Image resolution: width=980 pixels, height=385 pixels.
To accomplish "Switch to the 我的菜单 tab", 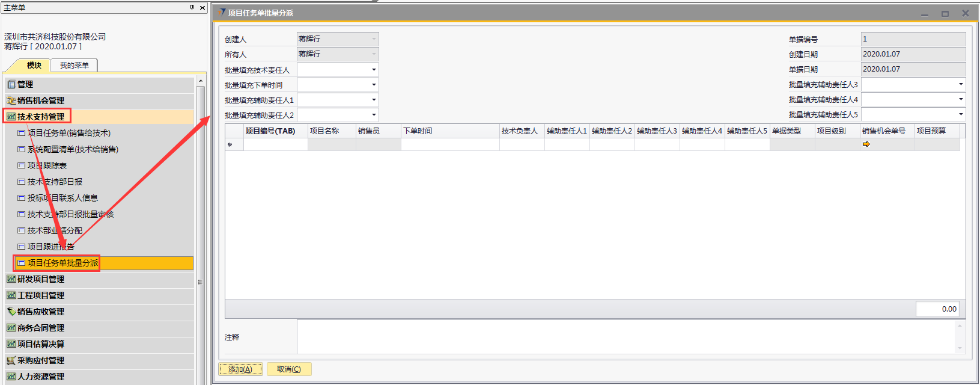I will (x=74, y=66).
